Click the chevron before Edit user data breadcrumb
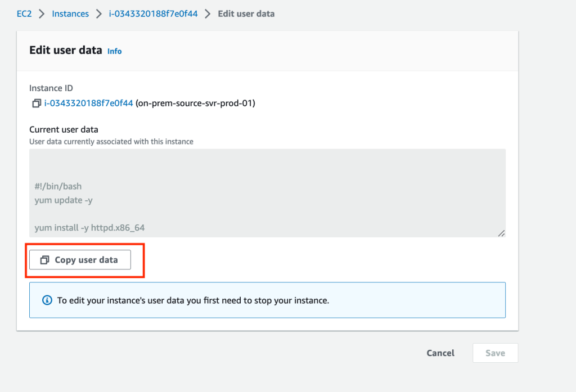Screen dimensions: 576x392 pos(208,13)
